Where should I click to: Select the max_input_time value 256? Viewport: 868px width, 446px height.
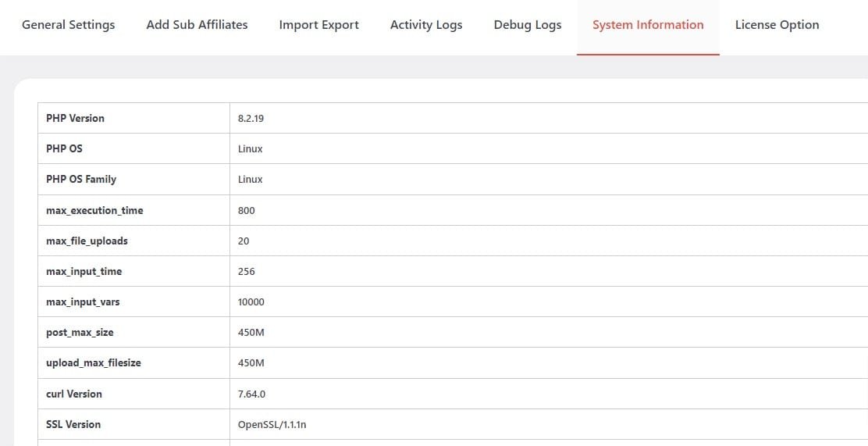coord(247,272)
